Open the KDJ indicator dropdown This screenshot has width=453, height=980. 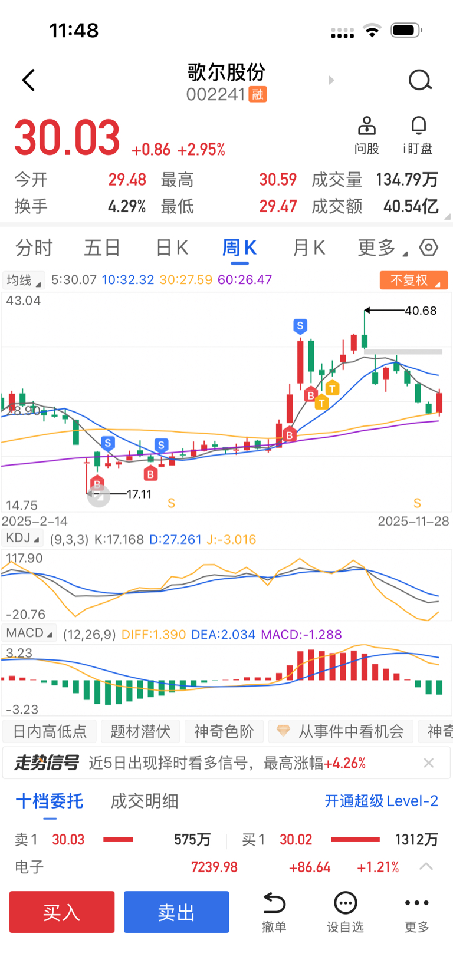click(23, 538)
